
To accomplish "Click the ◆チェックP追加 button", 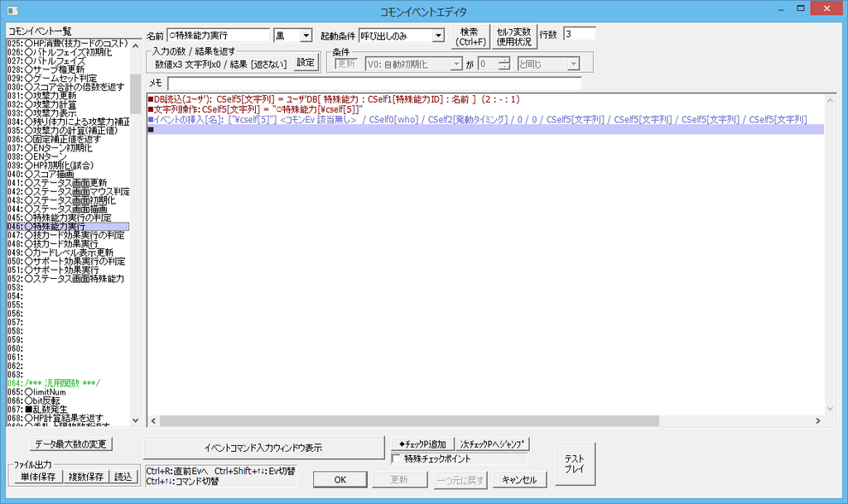I will click(x=422, y=444).
